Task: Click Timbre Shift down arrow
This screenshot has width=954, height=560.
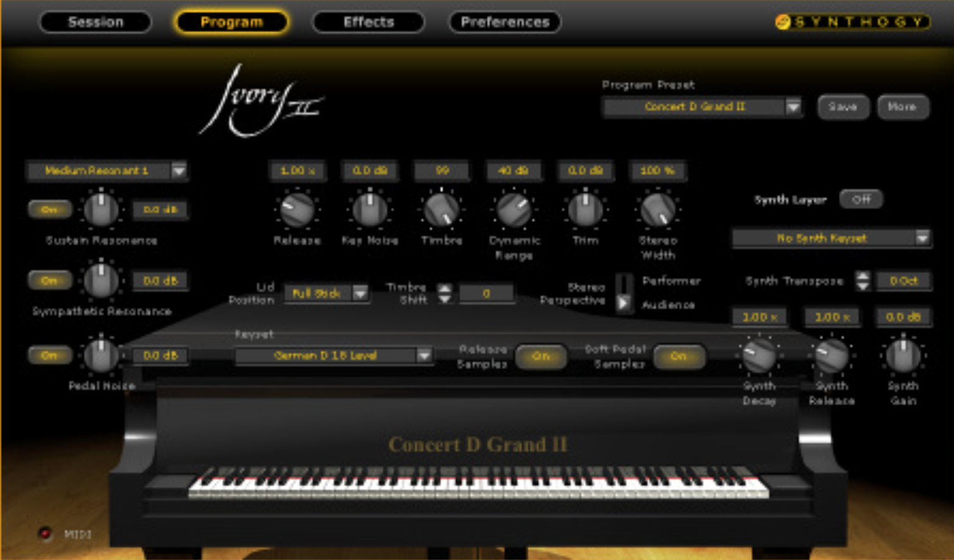Action: tap(445, 299)
